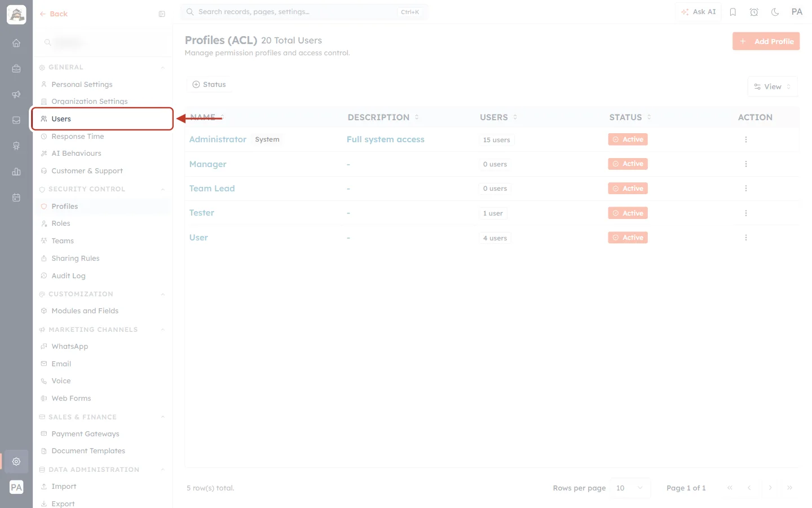This screenshot has width=812, height=508.
Task: Click the global search records field
Action: (x=304, y=12)
